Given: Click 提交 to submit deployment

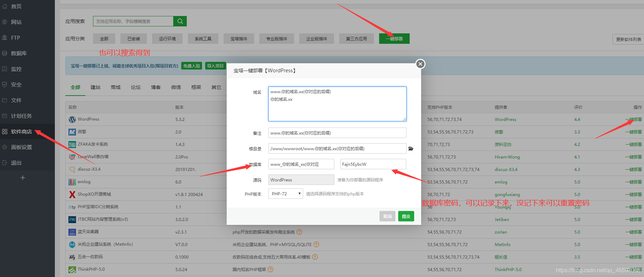Looking at the screenshot, I should coord(406,216).
